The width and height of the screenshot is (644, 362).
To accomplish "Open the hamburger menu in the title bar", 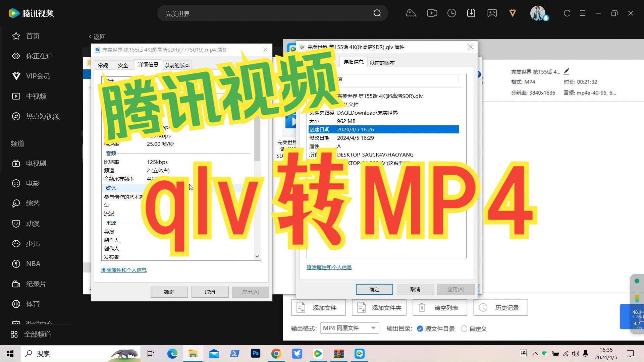I will pyautogui.click(x=582, y=13).
